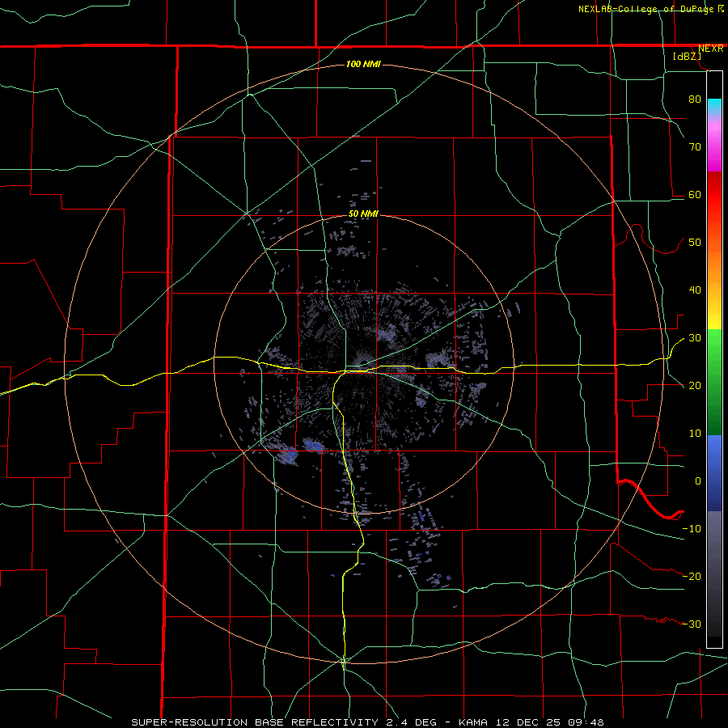Select the 40 value on the dBZ scale
The height and width of the screenshot is (728, 728).
pyautogui.click(x=695, y=290)
